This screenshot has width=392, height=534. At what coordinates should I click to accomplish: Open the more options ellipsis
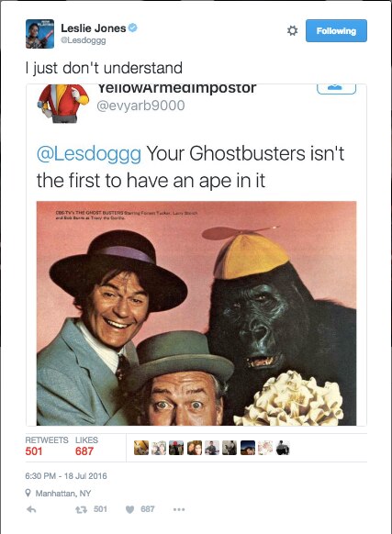179,509
